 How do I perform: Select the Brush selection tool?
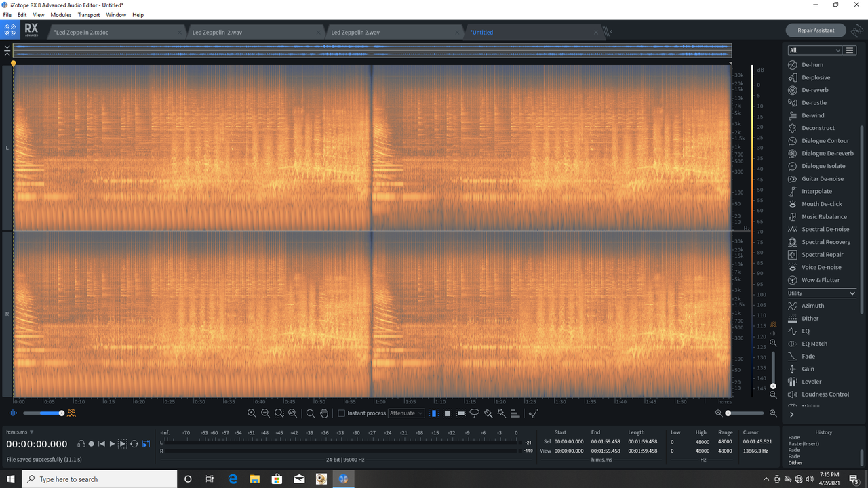(488, 413)
